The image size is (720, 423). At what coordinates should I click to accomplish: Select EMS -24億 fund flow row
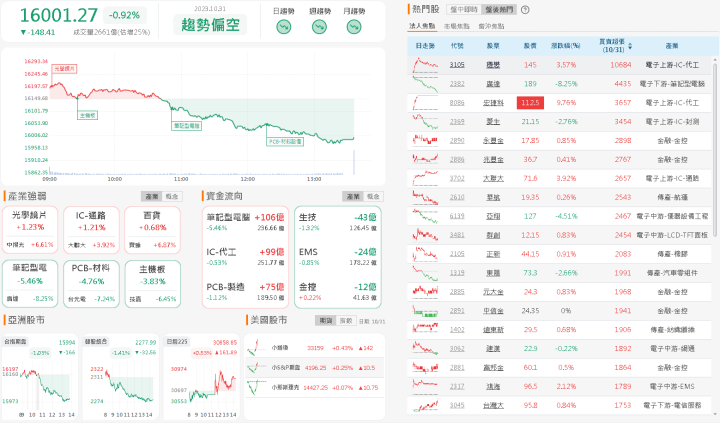pyautogui.click(x=338, y=256)
